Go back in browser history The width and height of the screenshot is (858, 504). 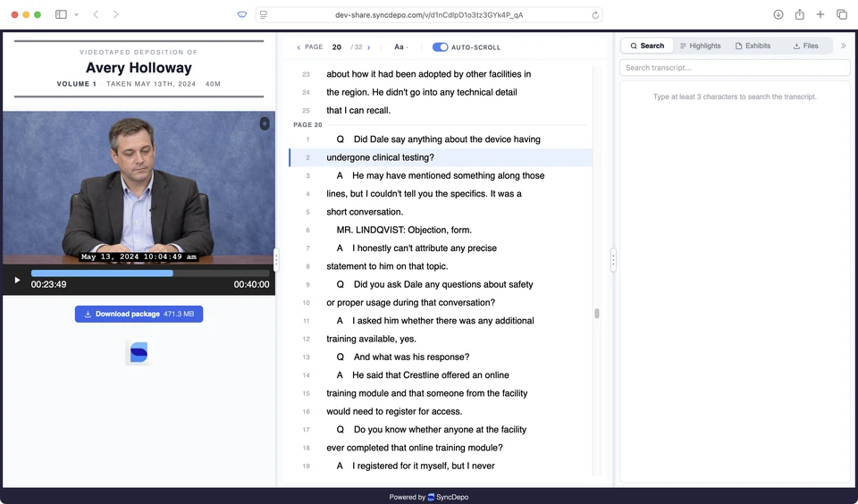click(96, 15)
